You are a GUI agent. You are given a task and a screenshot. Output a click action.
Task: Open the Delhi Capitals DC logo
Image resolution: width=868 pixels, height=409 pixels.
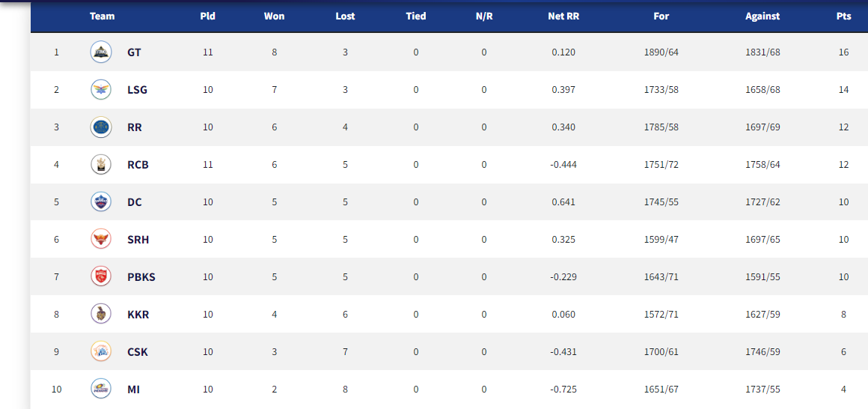[x=101, y=202]
